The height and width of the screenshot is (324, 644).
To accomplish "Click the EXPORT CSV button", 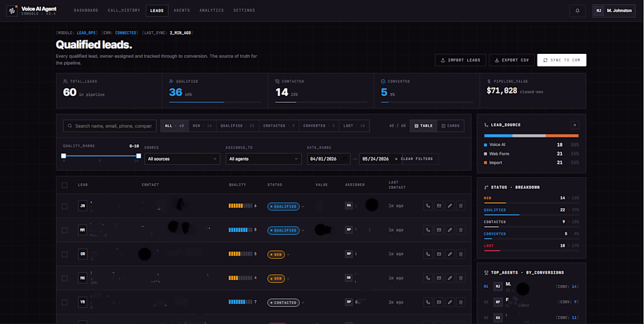I will point(512,60).
